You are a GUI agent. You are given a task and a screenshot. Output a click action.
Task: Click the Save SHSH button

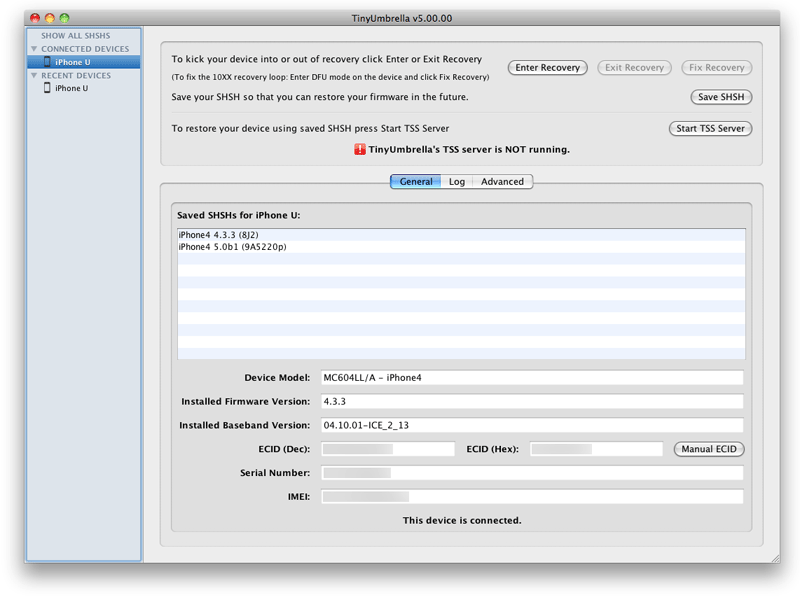coord(721,97)
